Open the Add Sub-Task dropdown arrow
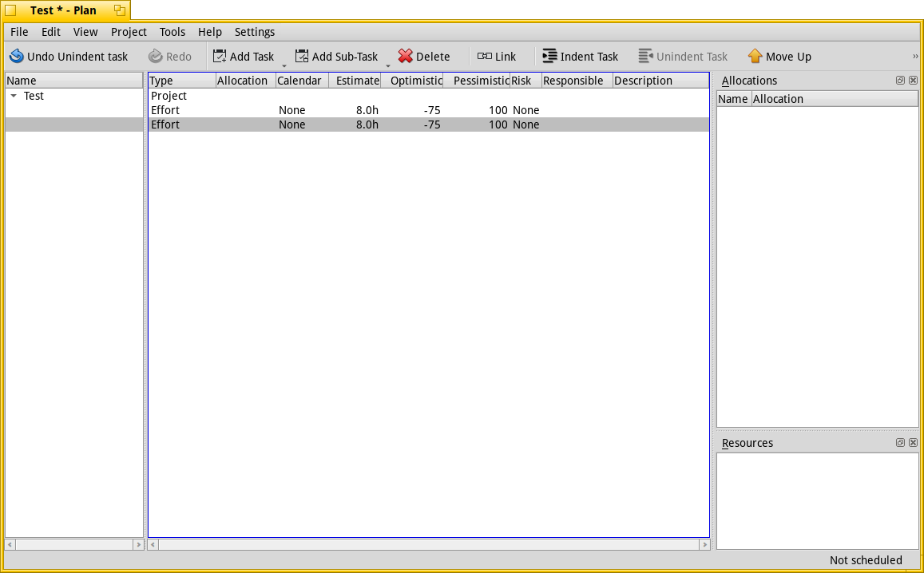Viewport: 924px width, 573px height. [388, 65]
